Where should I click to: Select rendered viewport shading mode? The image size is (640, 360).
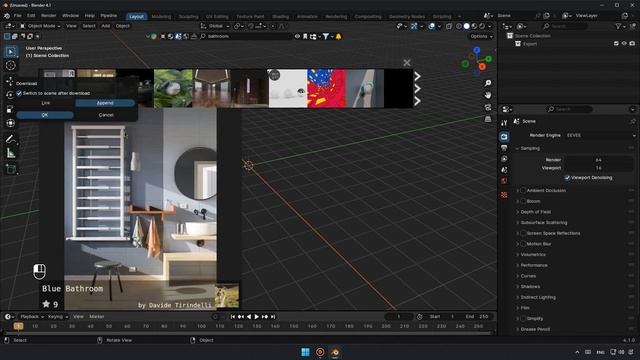[x=482, y=26]
